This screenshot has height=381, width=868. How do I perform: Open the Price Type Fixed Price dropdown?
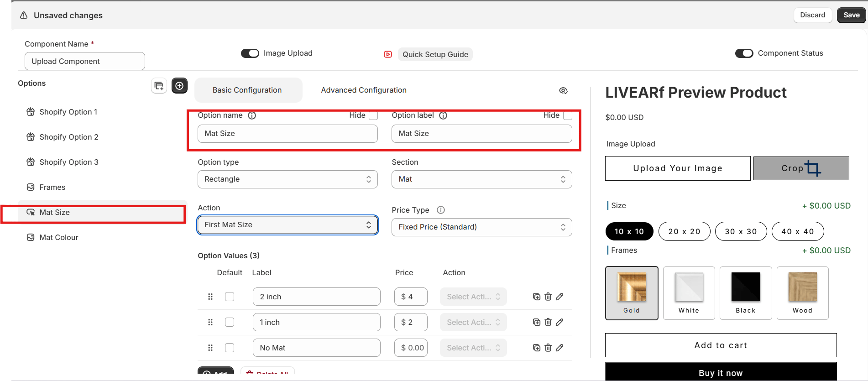482,227
